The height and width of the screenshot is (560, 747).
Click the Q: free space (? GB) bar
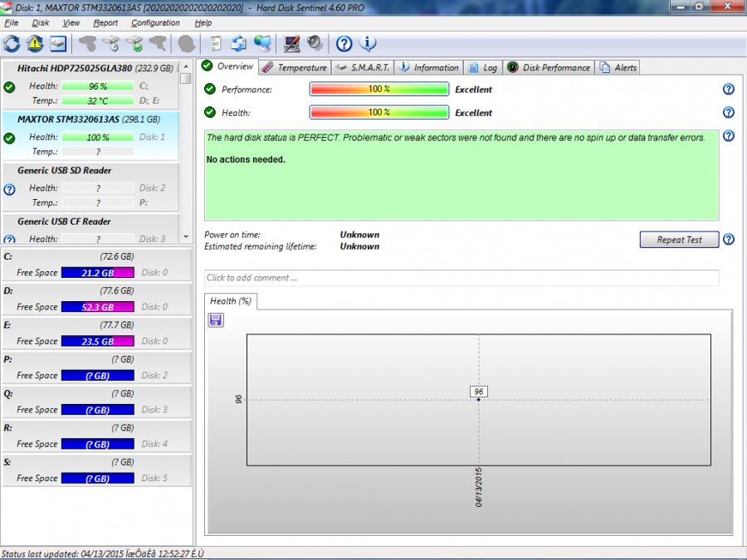(x=98, y=410)
